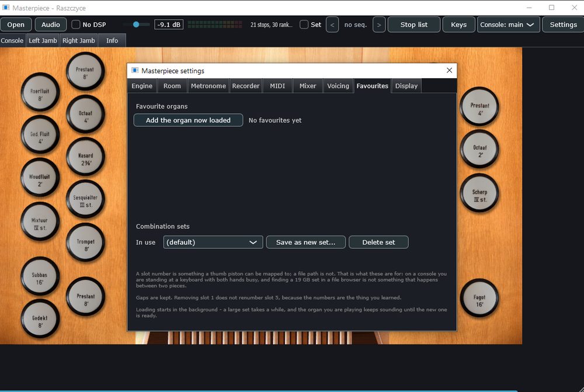The height and width of the screenshot is (392, 584).
Task: Open the Console: main dropdown
Action: tap(509, 25)
